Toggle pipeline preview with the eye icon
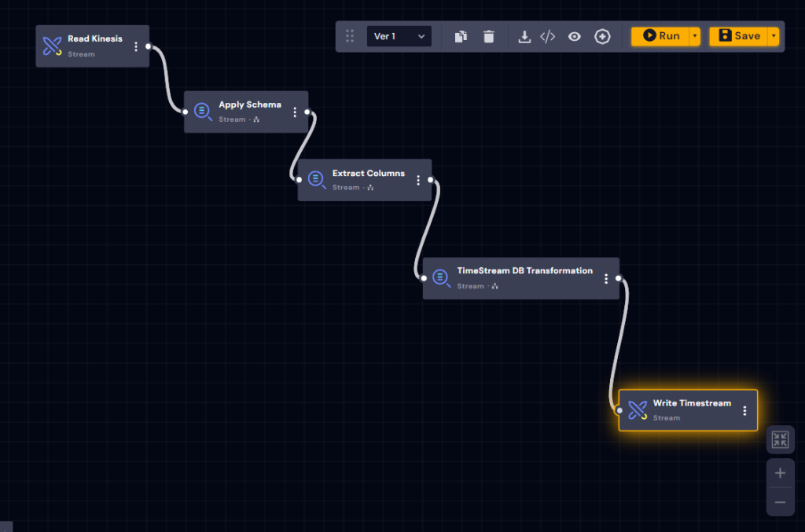The image size is (805, 532). point(575,36)
